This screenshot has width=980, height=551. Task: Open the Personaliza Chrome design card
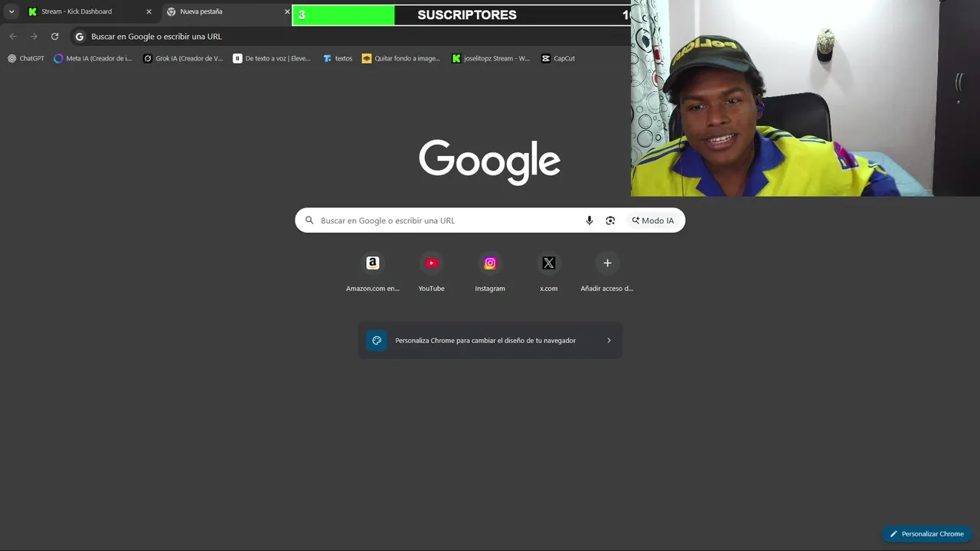(x=490, y=341)
